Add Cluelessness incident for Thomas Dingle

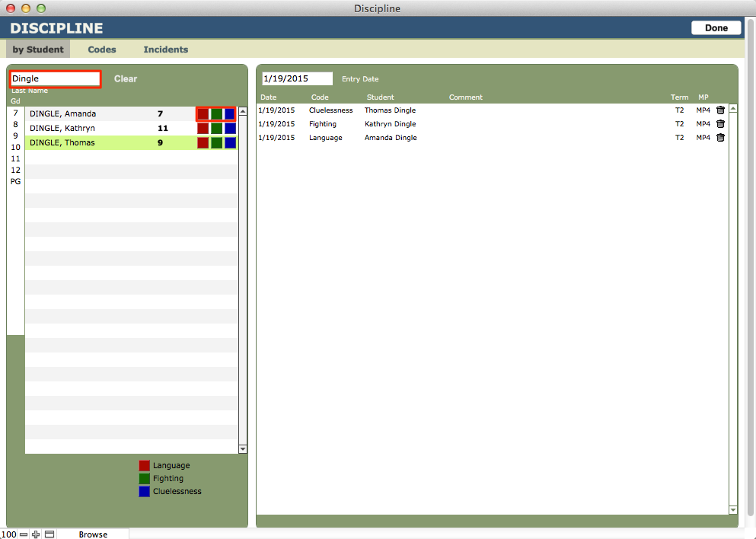pos(230,142)
